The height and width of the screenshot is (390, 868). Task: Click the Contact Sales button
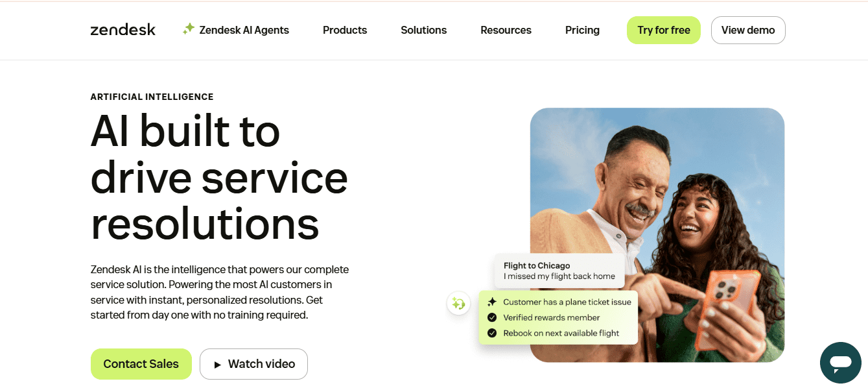[x=141, y=364]
